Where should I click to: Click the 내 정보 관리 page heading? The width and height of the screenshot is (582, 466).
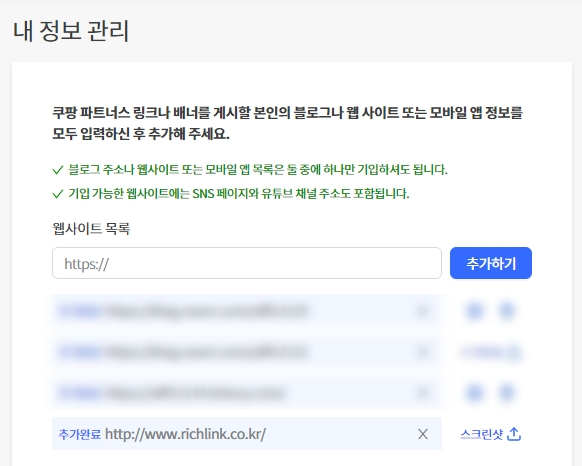click(71, 31)
